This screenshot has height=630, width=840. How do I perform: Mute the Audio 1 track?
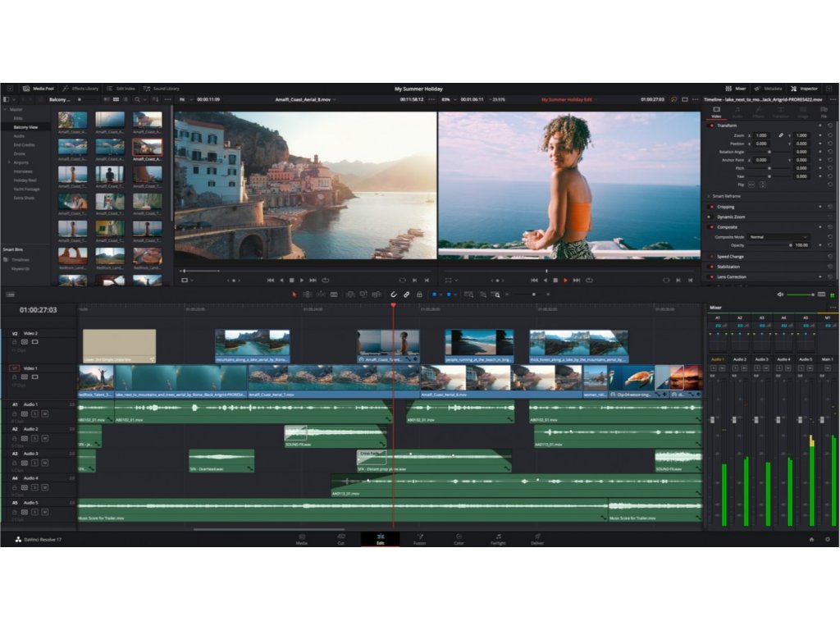tap(44, 413)
